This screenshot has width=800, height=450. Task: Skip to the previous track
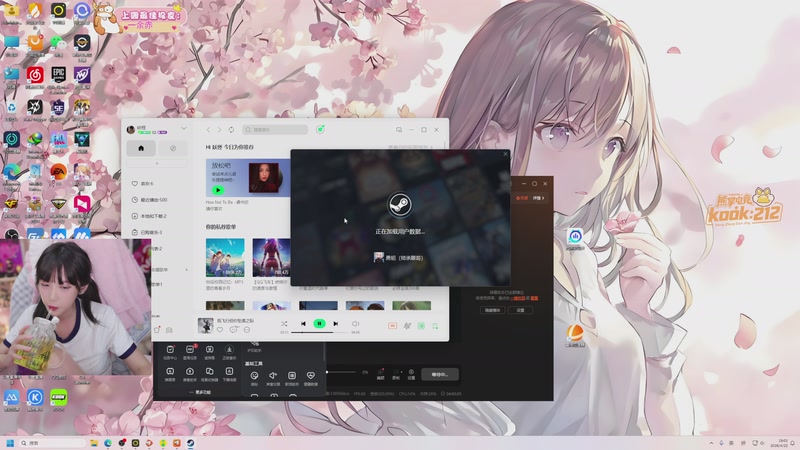click(303, 323)
